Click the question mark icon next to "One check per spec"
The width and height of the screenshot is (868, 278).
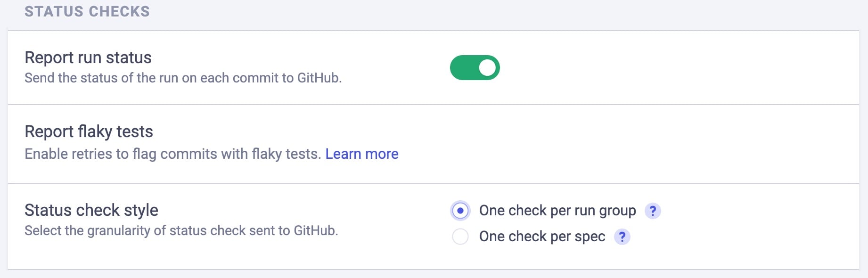[622, 237]
